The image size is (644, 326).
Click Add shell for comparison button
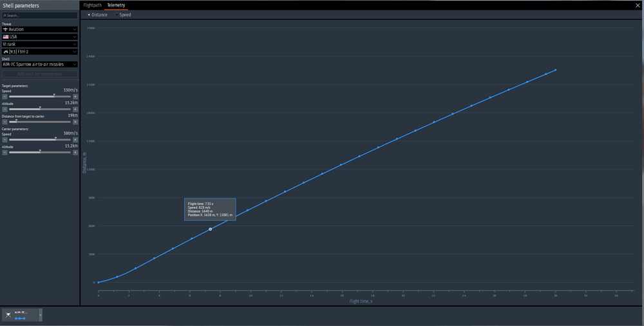tap(39, 74)
